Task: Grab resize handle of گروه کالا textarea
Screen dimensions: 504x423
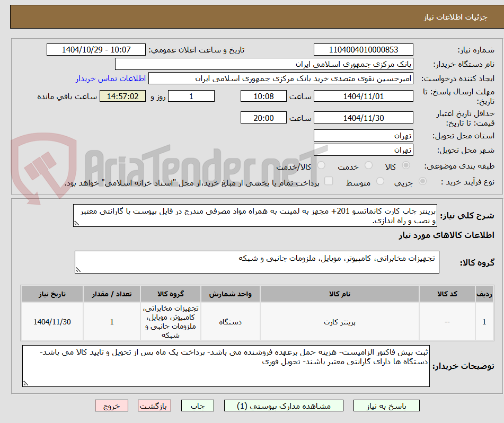Action: point(78,270)
